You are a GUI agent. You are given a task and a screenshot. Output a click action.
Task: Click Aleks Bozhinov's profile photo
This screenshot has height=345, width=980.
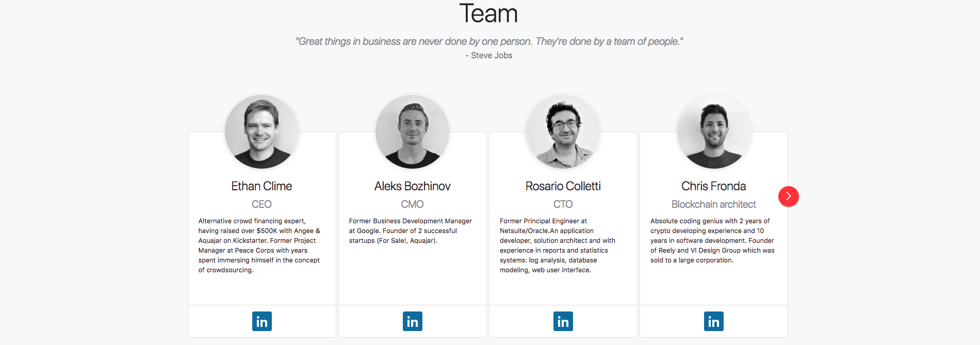click(412, 132)
